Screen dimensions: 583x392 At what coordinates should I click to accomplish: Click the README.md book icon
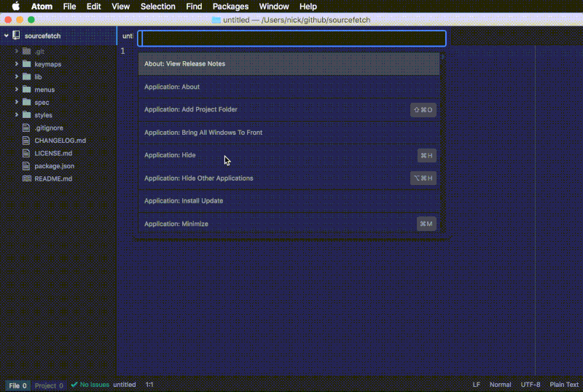[x=27, y=179]
